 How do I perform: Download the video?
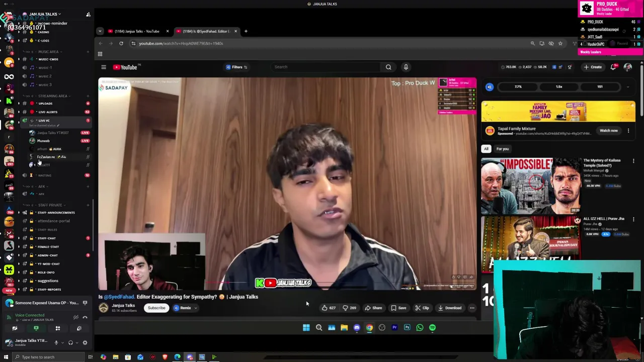pyautogui.click(x=449, y=308)
